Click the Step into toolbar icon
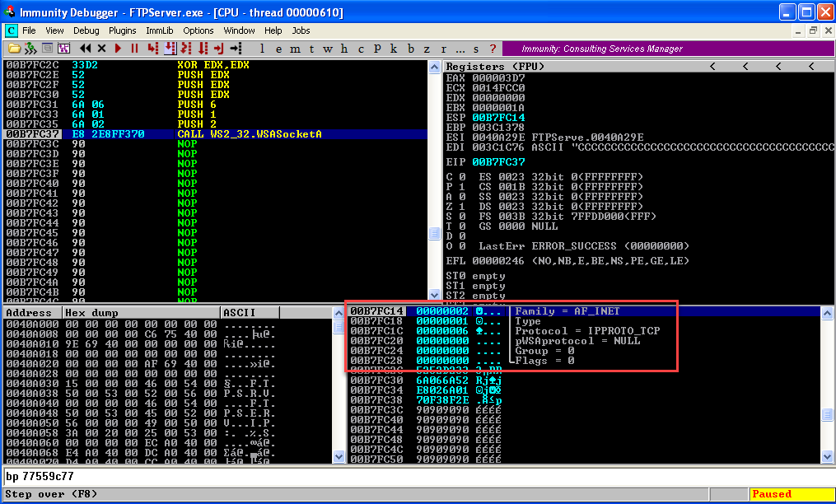 point(153,49)
